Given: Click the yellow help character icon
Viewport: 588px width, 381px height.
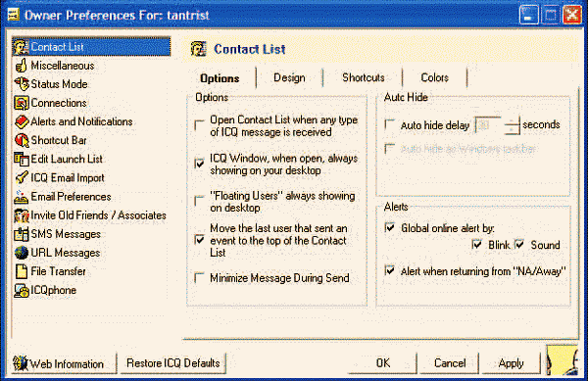Looking at the screenshot, I should pos(562,360).
